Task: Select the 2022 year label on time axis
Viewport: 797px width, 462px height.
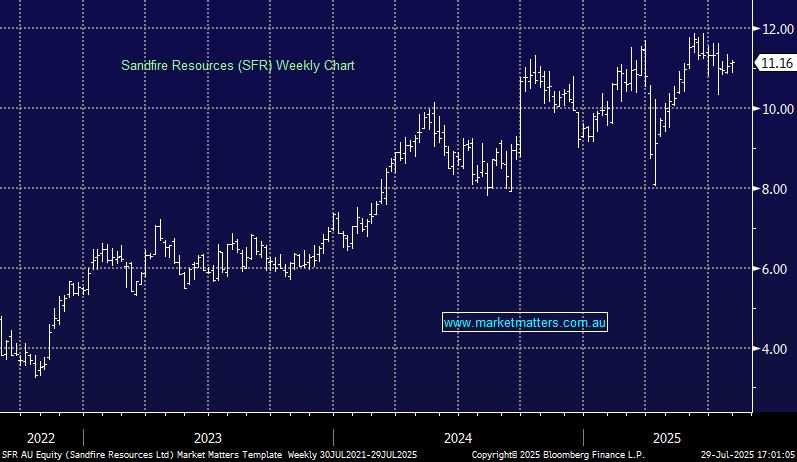Action: 41,438
